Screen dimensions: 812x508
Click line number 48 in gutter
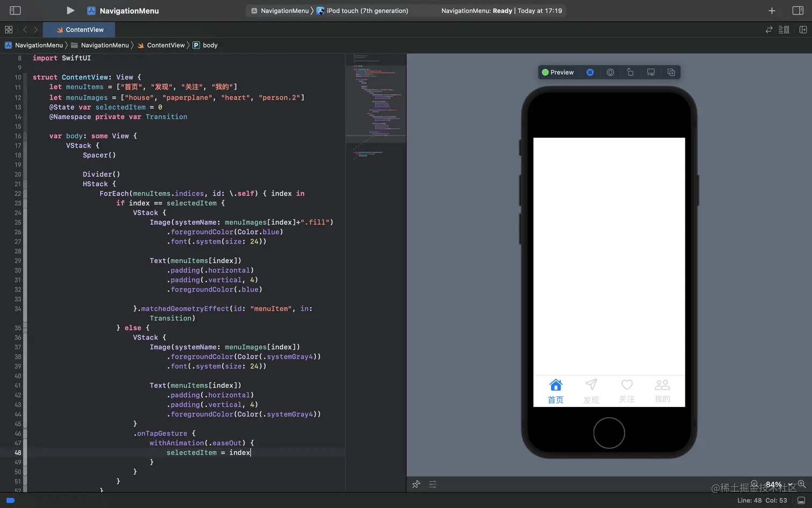tap(18, 453)
